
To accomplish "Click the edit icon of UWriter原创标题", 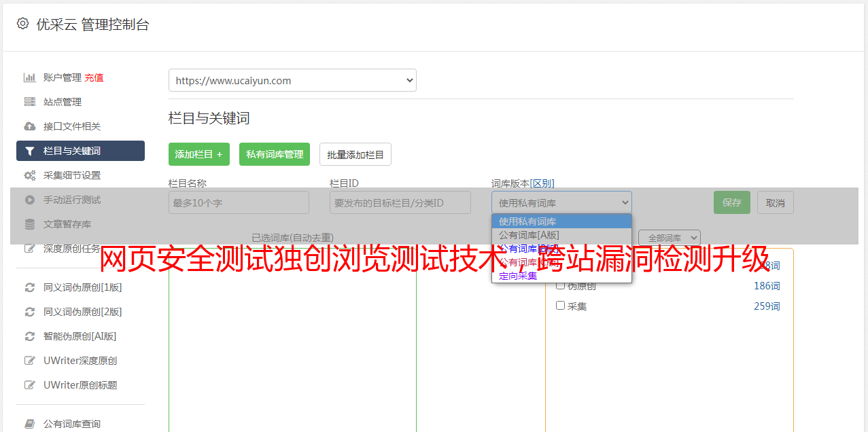I will 29,385.
